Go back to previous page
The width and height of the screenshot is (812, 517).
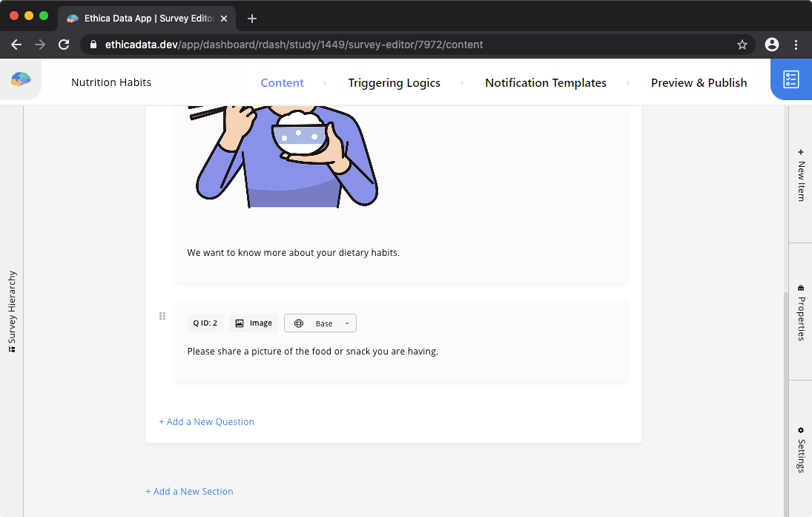(16, 45)
